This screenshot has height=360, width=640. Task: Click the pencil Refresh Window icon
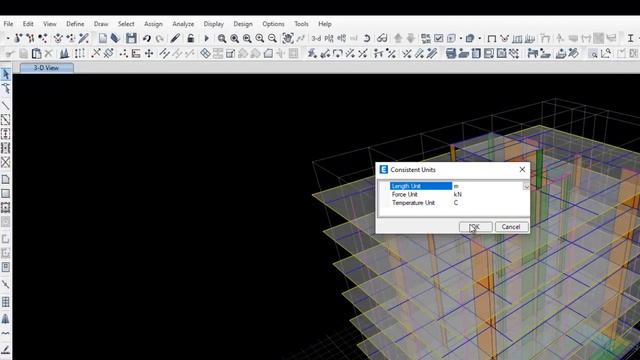(175, 38)
